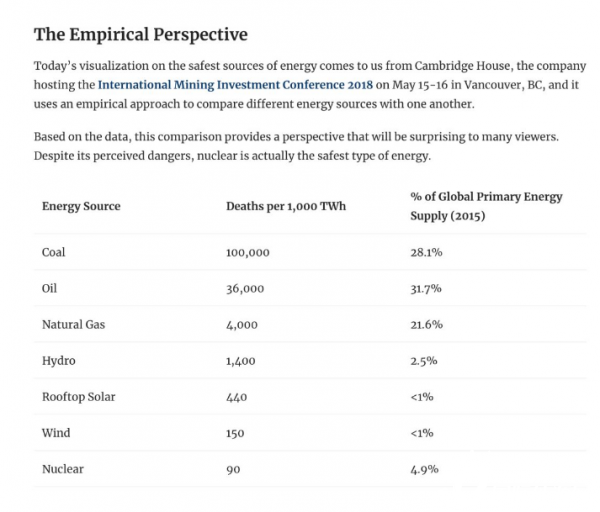Click the Wind row label

[x=55, y=433]
